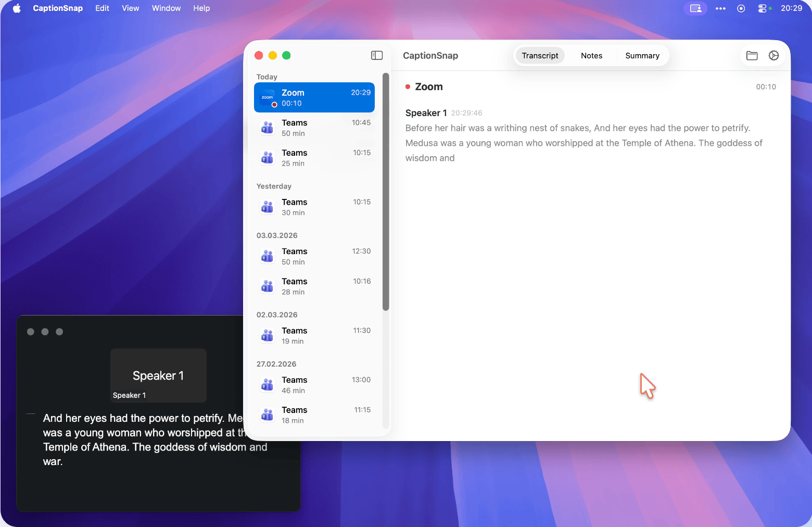Open the 46 min Teams session

pos(314,385)
